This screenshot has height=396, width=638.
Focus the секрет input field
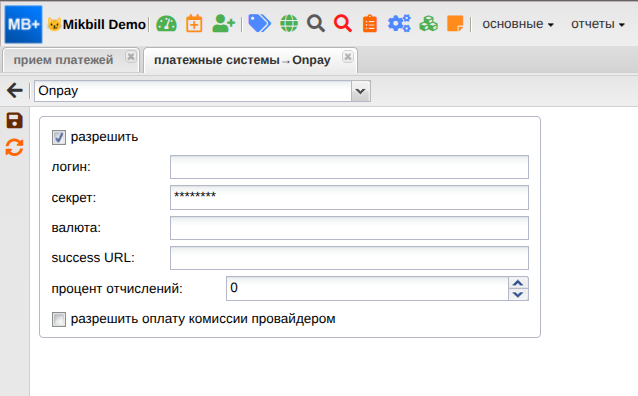pos(349,197)
